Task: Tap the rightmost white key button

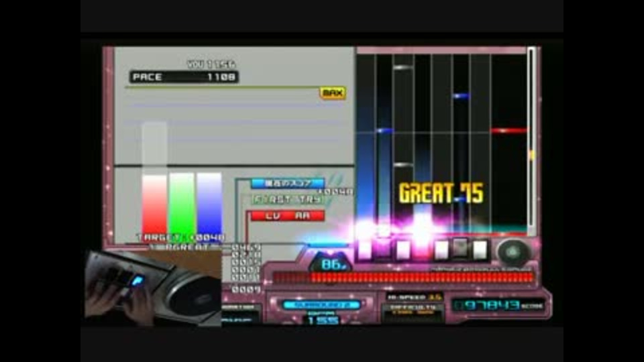Action: click(x=480, y=249)
